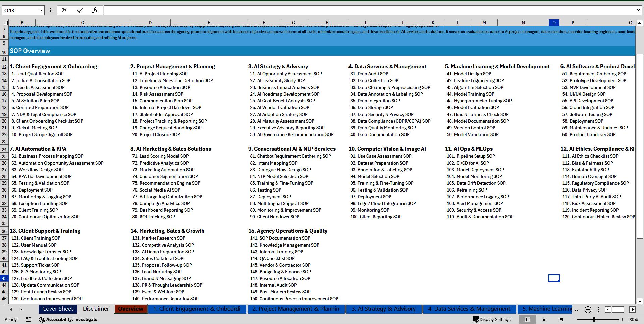Click the Cancel (X) icon beside formula bar

click(64, 10)
